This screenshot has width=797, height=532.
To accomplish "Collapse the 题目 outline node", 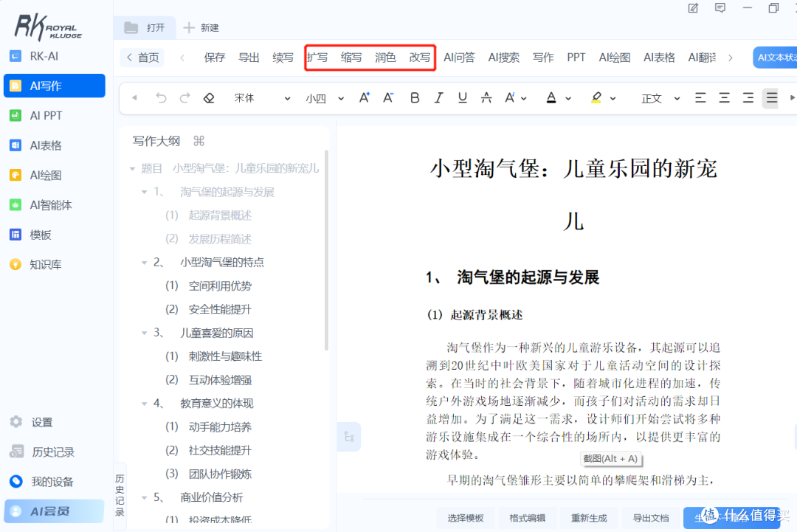I will (x=132, y=168).
